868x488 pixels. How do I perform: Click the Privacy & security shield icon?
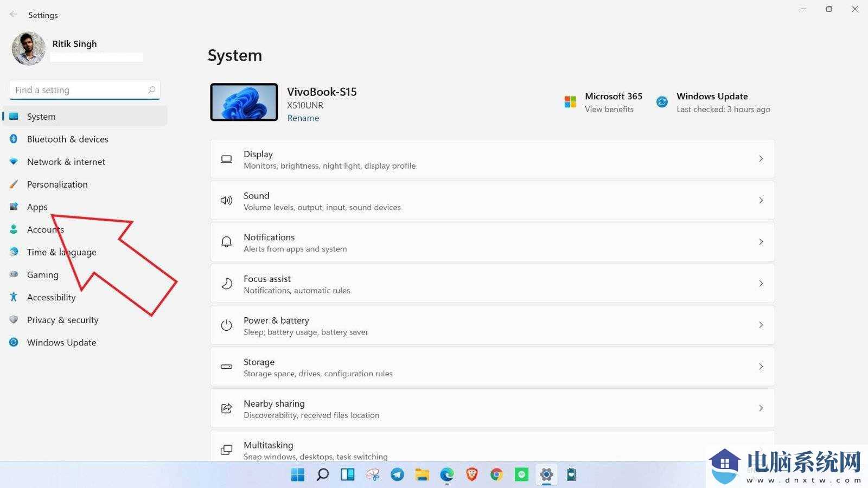pyautogui.click(x=14, y=320)
